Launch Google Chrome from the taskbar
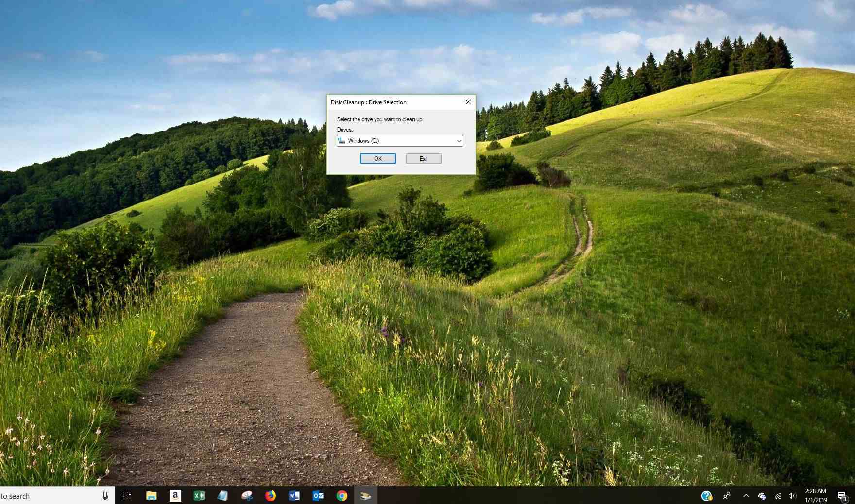This screenshot has width=855, height=504. pos(342,496)
